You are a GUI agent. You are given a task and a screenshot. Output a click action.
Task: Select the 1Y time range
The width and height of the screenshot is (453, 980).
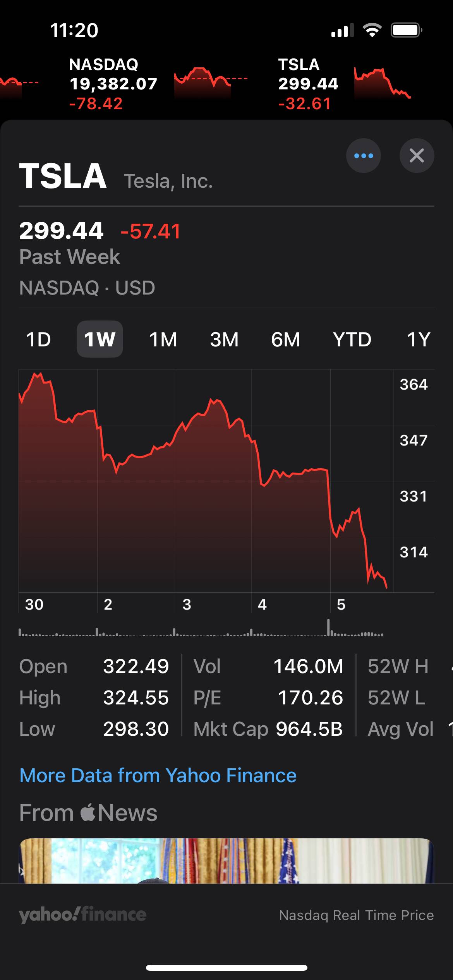(x=419, y=339)
